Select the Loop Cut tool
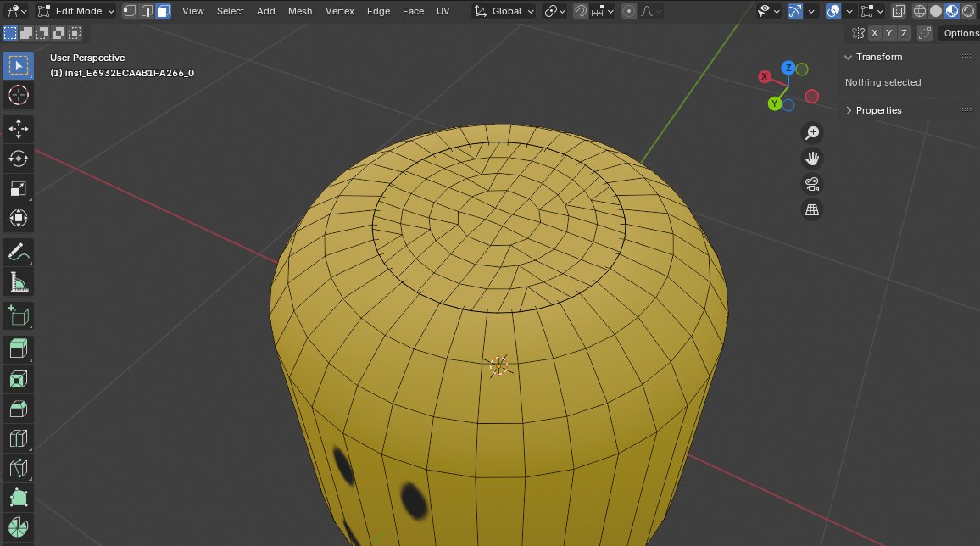980x546 pixels. pyautogui.click(x=18, y=438)
